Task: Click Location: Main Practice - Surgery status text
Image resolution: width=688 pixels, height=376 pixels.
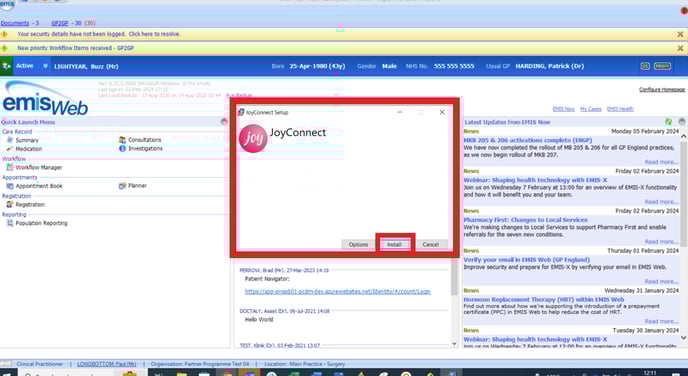Action: (305, 364)
